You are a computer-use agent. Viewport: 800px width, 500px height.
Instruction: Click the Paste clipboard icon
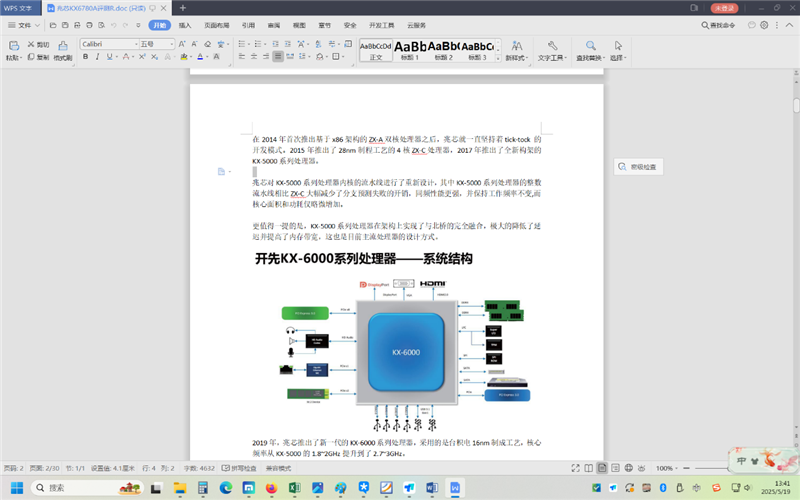coord(13,45)
